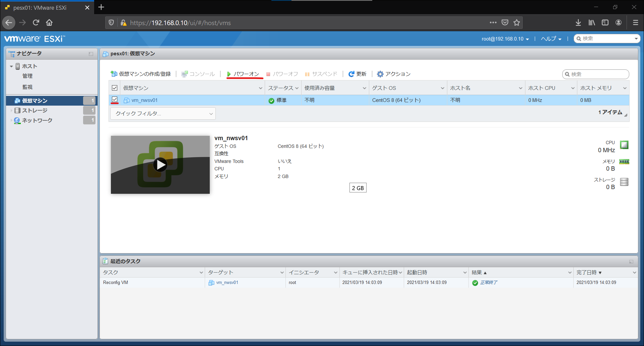This screenshot has height=346, width=644.
Task: Click the page actions three-dots icon
Action: (493, 23)
